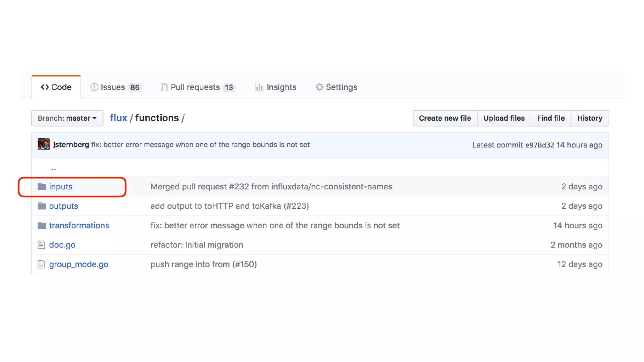Click the Settings gear icon
Screen dimensions: 644x362
tap(319, 87)
